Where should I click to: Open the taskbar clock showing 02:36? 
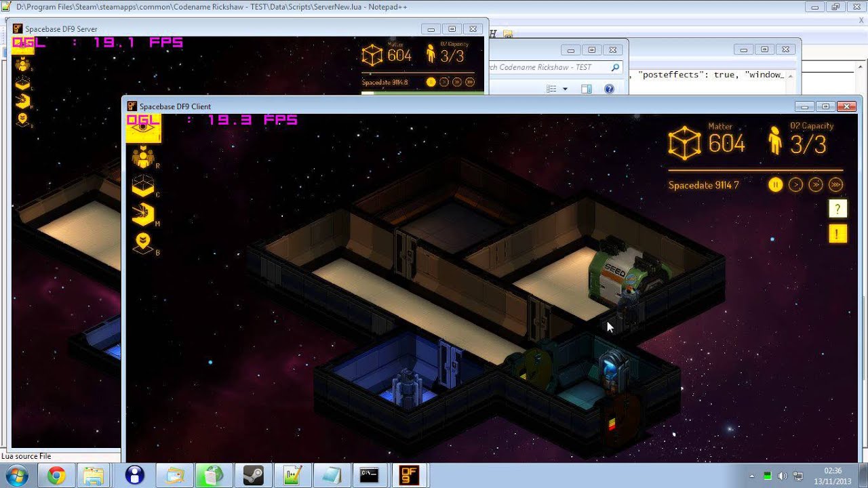(833, 476)
